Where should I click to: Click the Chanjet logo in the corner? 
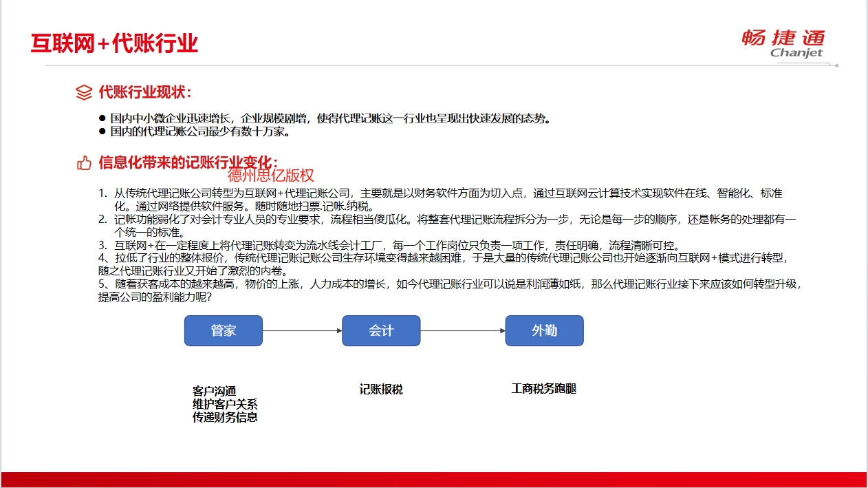[783, 45]
